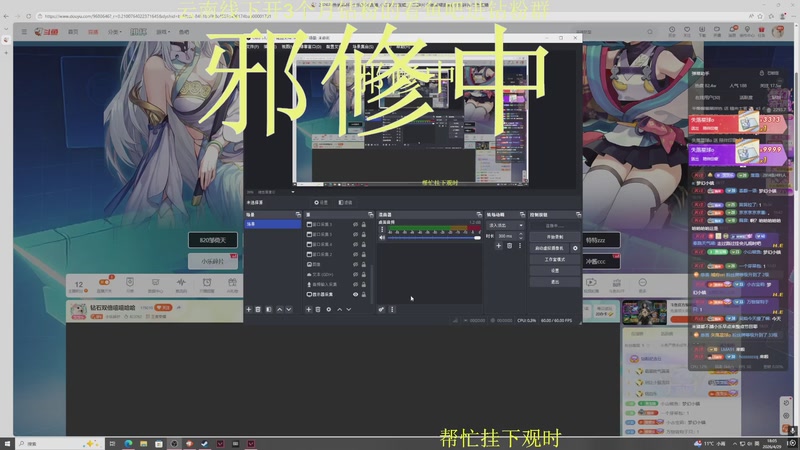Screen dimensions: 800x450
Task: Move scene up with arrow in scenes toolbar
Action: [280, 310]
